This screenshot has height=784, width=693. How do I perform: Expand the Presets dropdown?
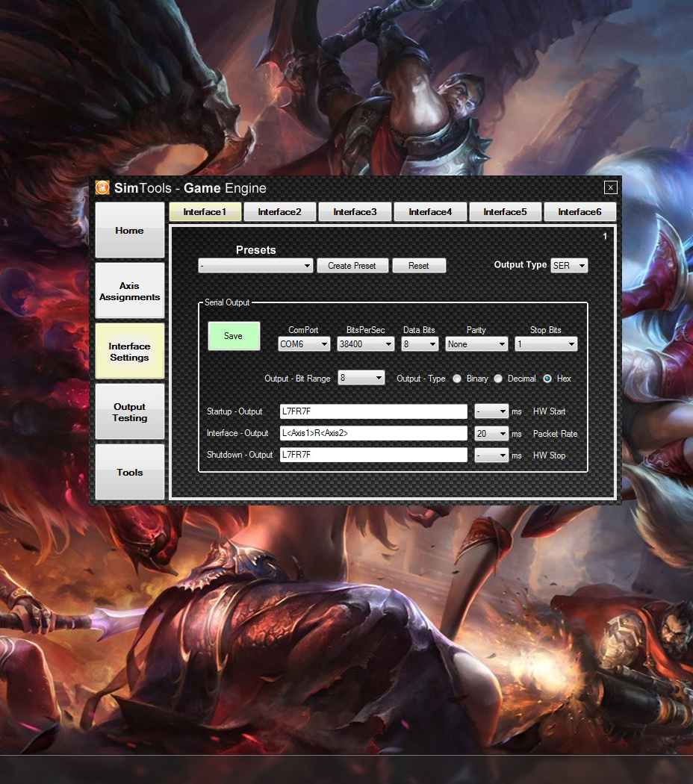[255, 266]
